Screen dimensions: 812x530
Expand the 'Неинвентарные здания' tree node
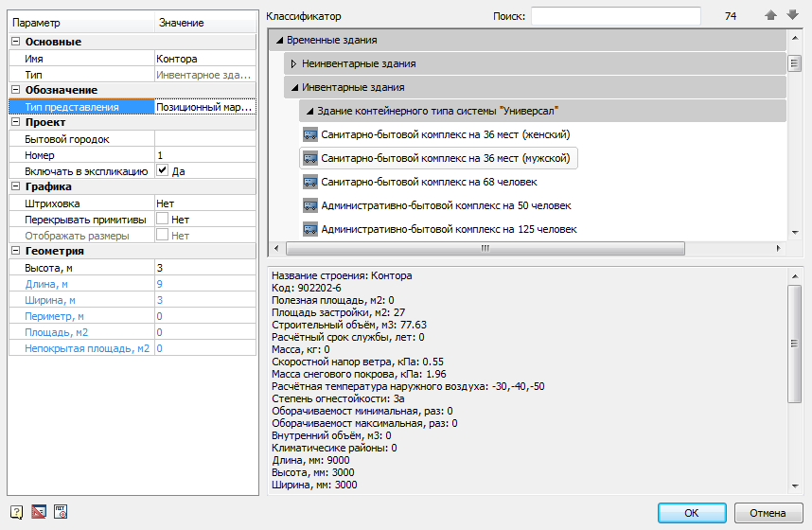tap(293, 63)
